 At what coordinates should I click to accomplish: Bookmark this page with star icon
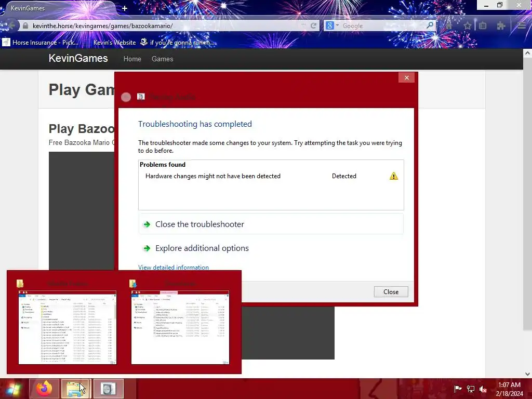pyautogui.click(x=468, y=26)
